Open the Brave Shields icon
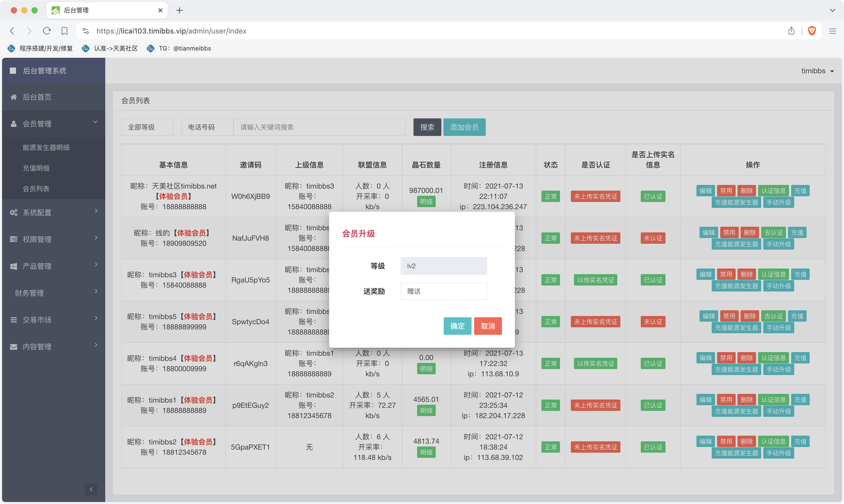The image size is (844, 504). [812, 31]
